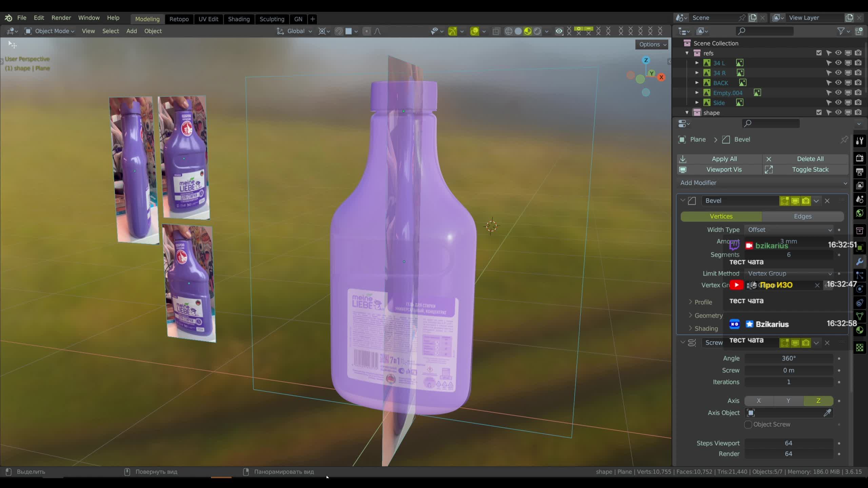Open the Edit menu

39,18
